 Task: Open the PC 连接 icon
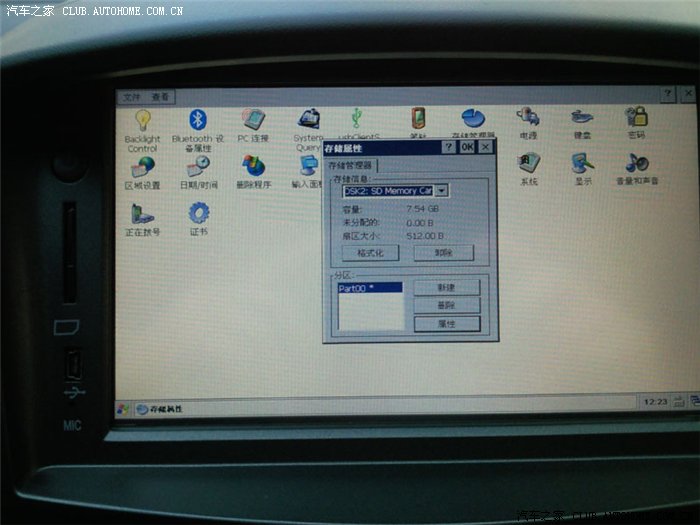[x=253, y=120]
